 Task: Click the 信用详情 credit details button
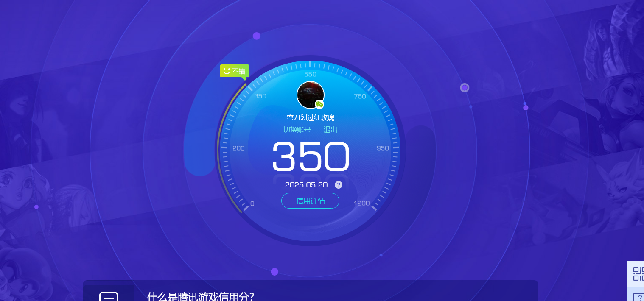pos(310,201)
